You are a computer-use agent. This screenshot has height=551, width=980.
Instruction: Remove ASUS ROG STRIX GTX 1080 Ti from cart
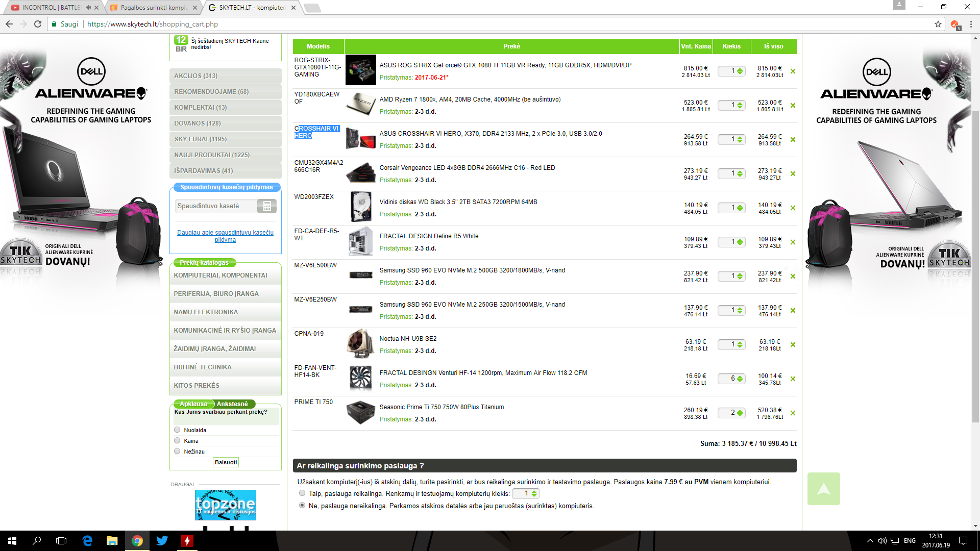[793, 71]
